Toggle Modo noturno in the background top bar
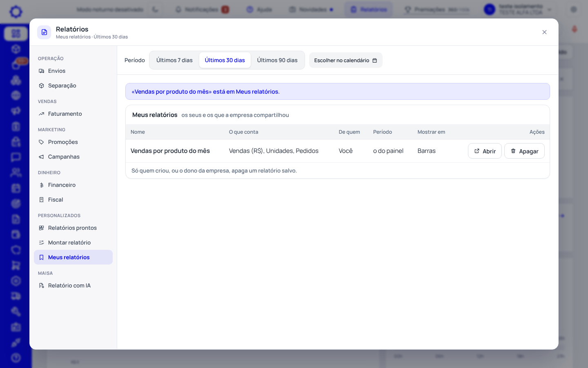 (x=155, y=9)
